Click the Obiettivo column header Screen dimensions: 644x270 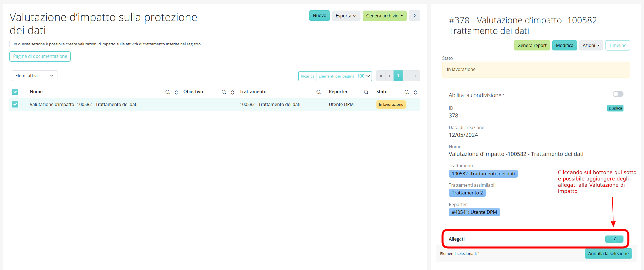tap(193, 92)
